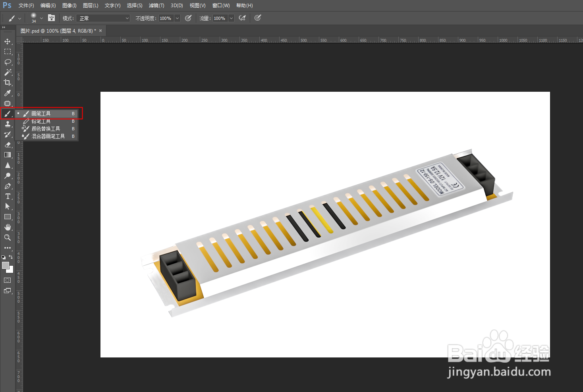Viewport: 583px width, 392px height.
Task: Select the Lasso tool
Action: click(x=8, y=62)
